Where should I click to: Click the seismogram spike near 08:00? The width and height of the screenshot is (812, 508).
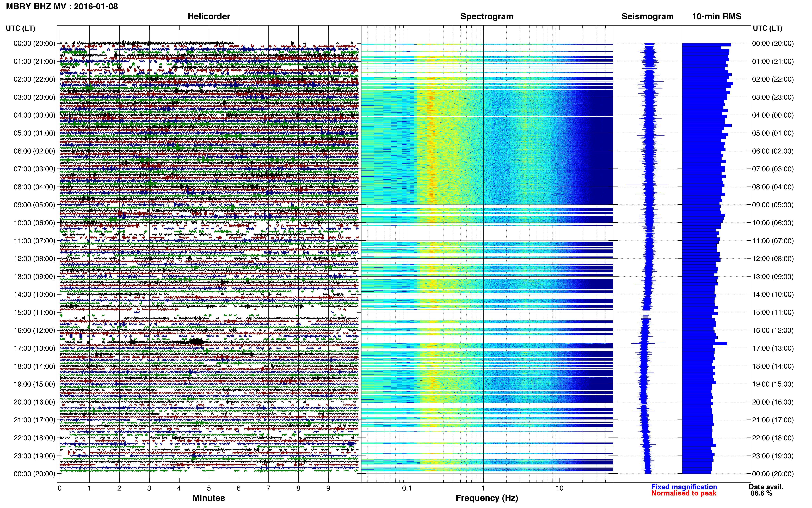click(x=647, y=184)
